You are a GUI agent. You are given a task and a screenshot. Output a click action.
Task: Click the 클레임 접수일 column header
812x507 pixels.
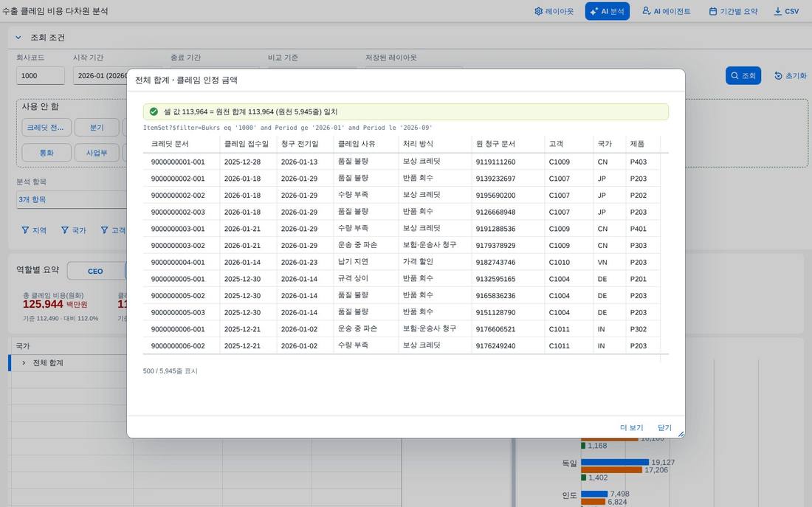click(247, 144)
